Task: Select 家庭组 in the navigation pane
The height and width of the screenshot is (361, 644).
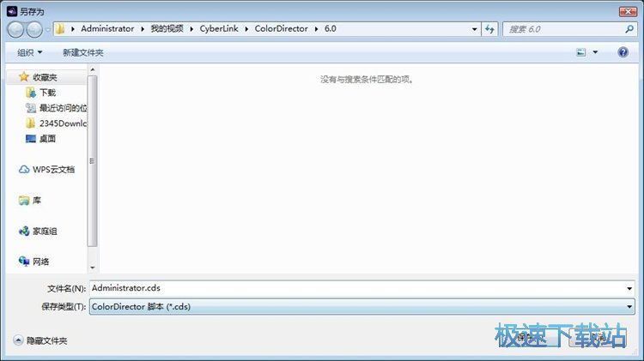Action: click(x=45, y=232)
